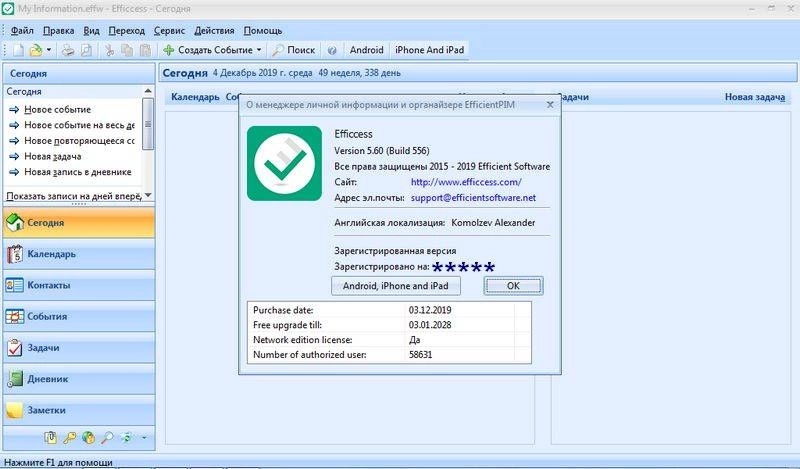Viewport: 800px width, 469px height.
Task: Open the Сегодня navigation section
Action: (x=79, y=223)
